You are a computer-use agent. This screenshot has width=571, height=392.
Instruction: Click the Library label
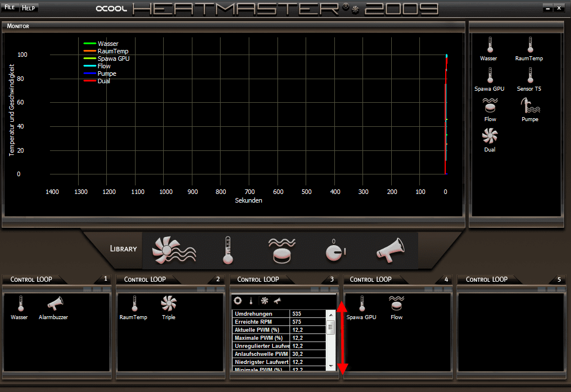tap(124, 249)
